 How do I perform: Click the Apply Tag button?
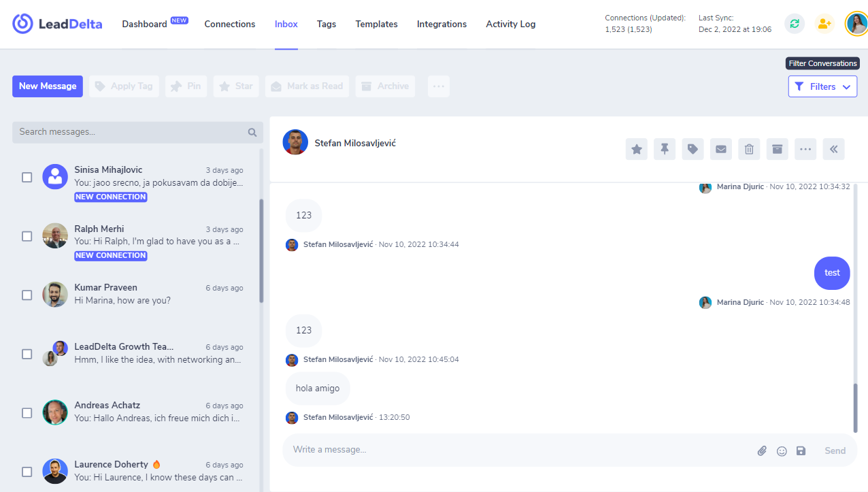tap(124, 86)
